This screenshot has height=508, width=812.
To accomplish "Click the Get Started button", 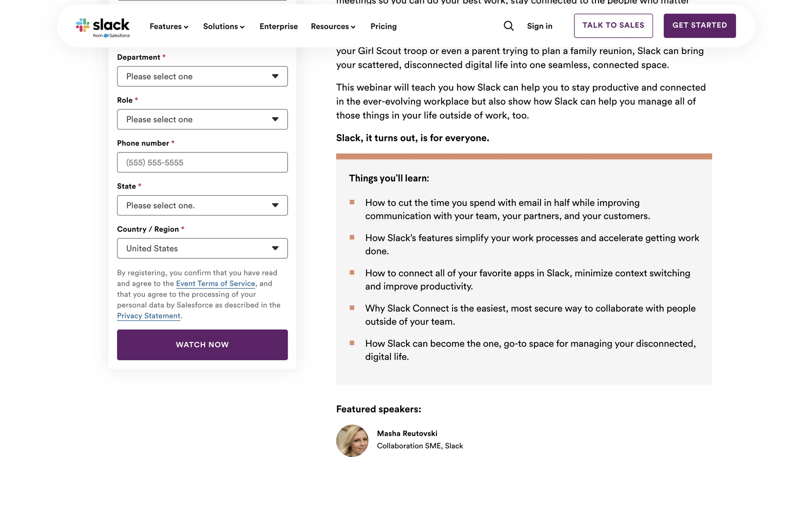I will pos(699,25).
